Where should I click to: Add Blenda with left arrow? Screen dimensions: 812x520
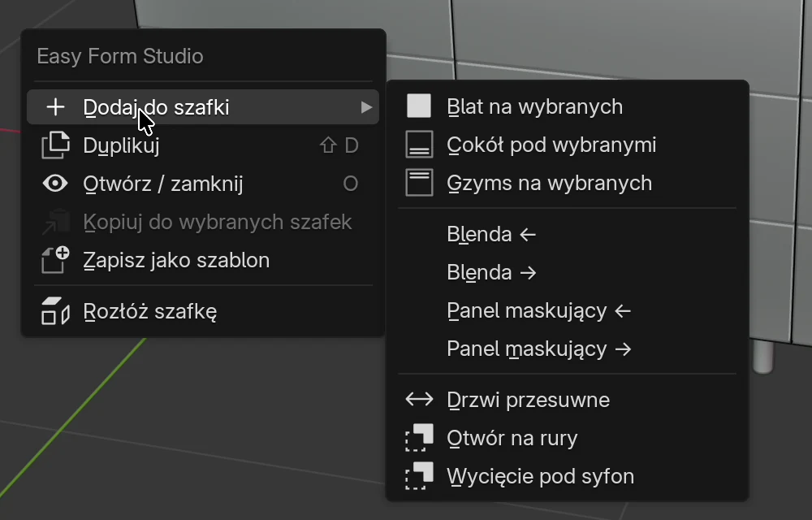[568, 234]
